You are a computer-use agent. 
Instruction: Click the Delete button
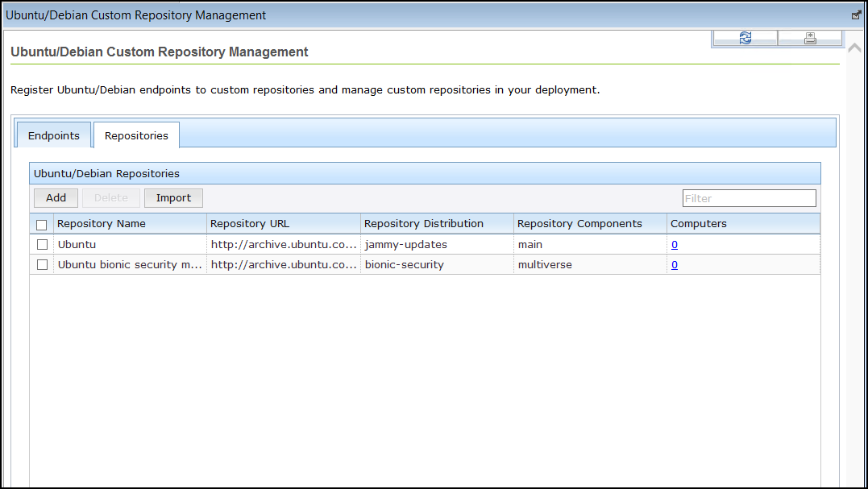(x=110, y=198)
